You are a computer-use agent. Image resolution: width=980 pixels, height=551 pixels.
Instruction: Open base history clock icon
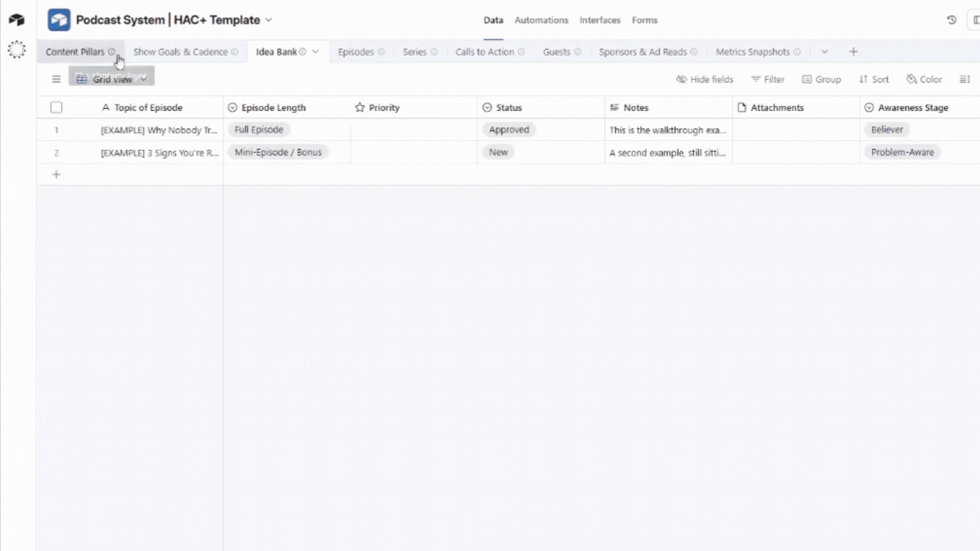click(951, 20)
